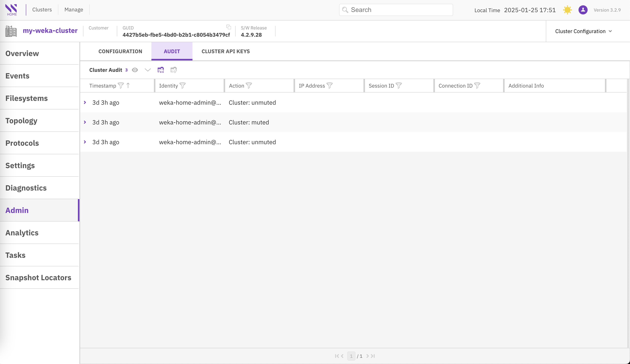Open the Diagnostics sidebar section

pyautogui.click(x=26, y=188)
